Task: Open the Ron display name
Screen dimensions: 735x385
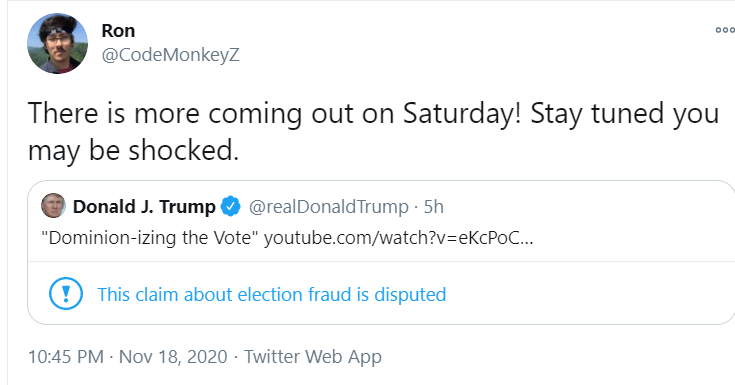Action: point(119,31)
